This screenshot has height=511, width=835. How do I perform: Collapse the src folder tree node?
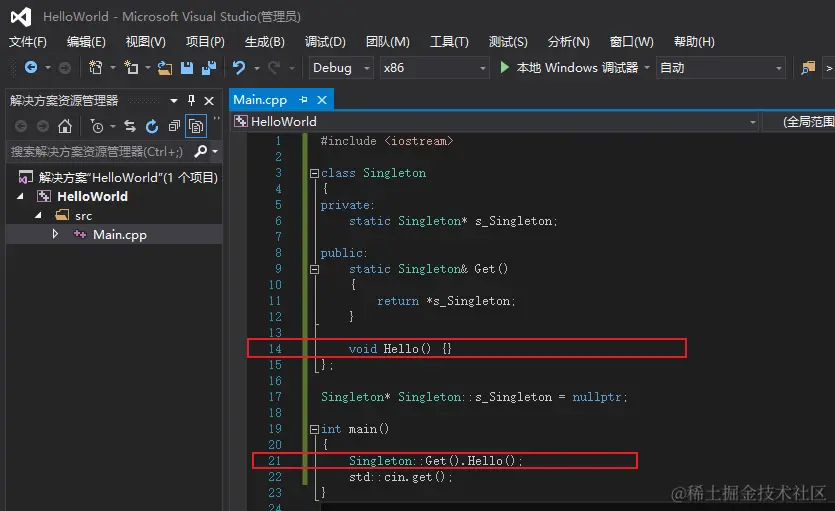pyautogui.click(x=38, y=216)
